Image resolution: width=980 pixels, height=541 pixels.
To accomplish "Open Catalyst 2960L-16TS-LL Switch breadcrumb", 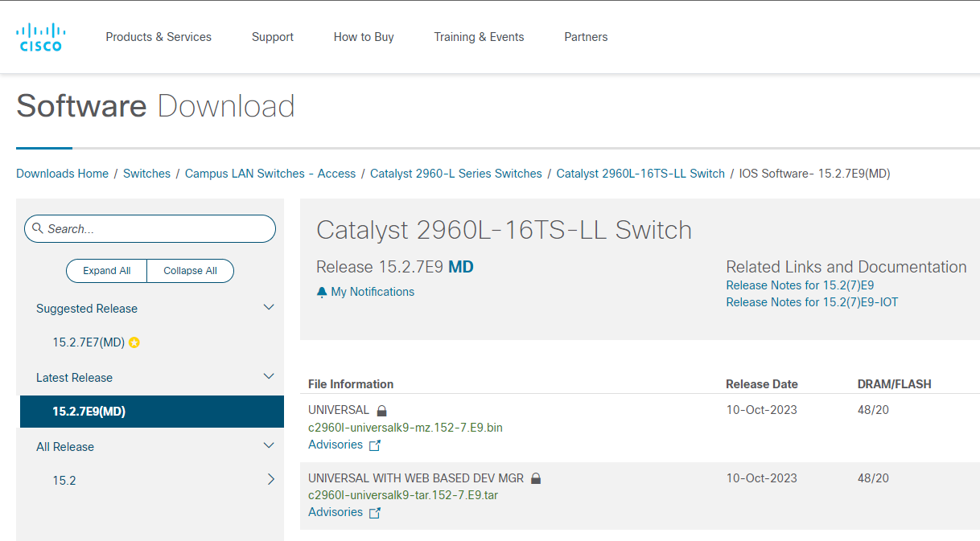I will pyautogui.click(x=640, y=174).
